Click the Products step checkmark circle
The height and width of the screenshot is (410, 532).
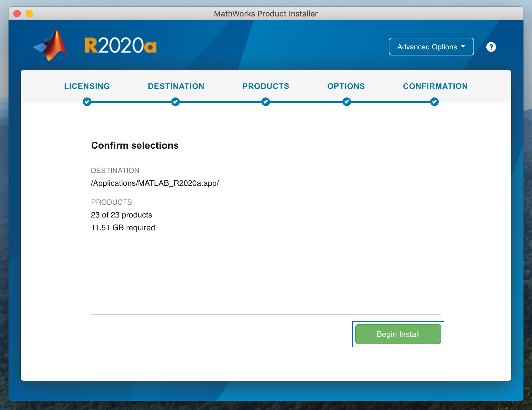[x=266, y=102]
